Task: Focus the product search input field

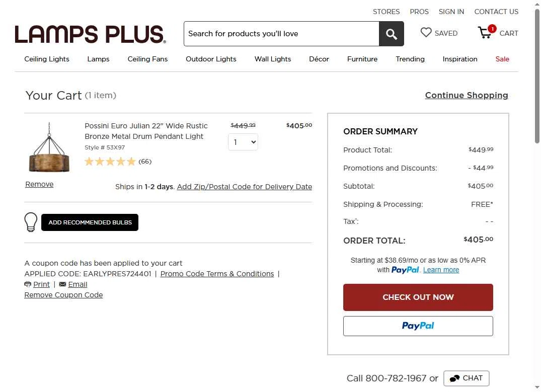Action: pyautogui.click(x=281, y=34)
